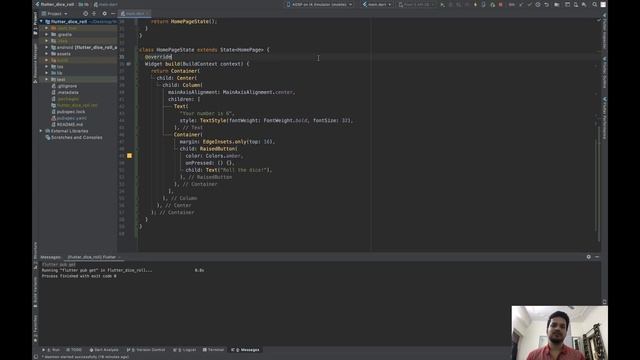The image size is (640, 360).
Task: Close the flutter_dice_roll Flutter messages tab
Action: [x=120, y=257]
